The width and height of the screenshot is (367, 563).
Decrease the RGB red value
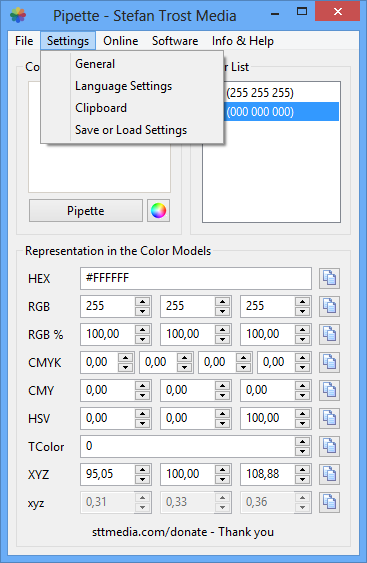[x=143, y=311]
